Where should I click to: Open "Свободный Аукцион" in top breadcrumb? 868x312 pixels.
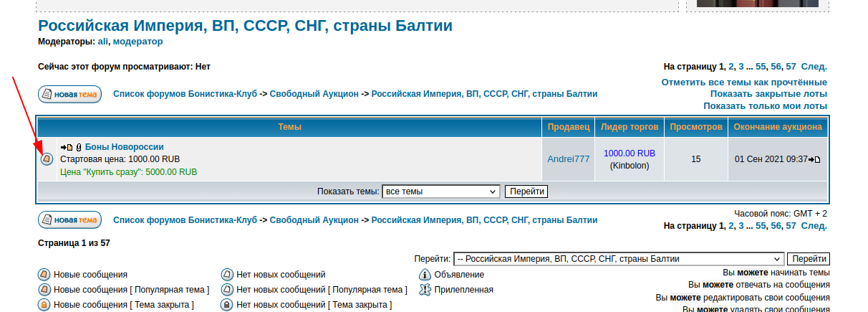point(314,94)
